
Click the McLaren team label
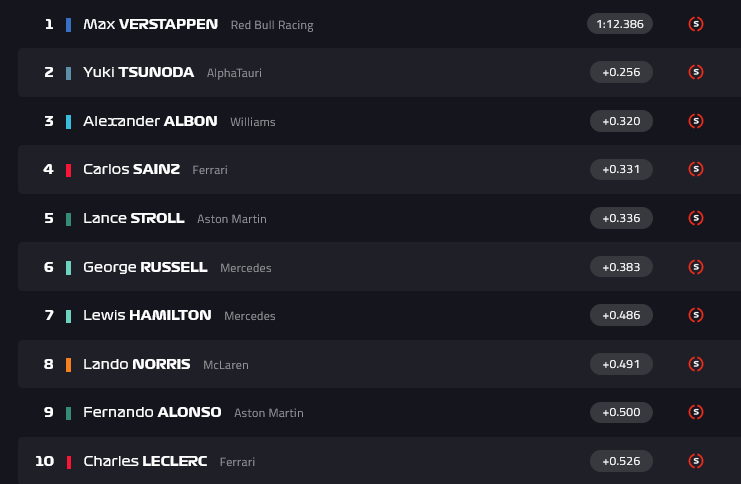pos(226,365)
